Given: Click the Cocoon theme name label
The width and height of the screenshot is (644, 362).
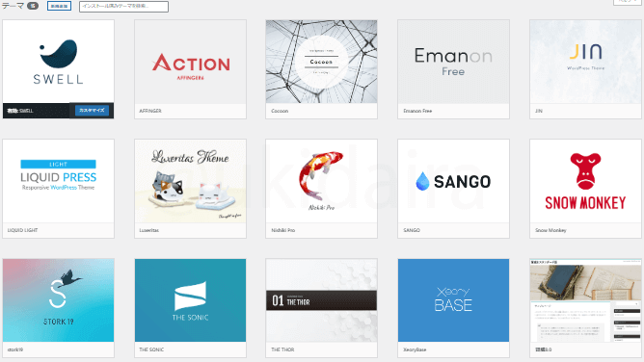Looking at the screenshot, I should click(x=280, y=111).
